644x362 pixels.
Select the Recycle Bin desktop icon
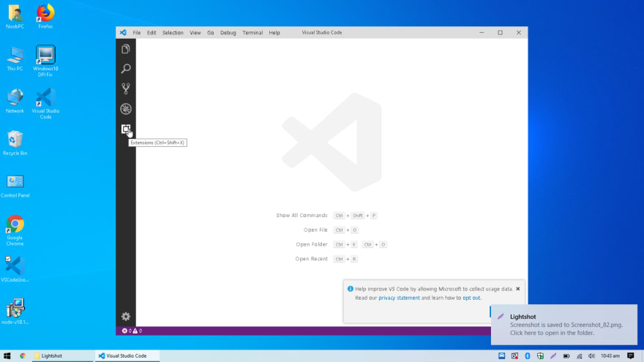[x=15, y=143]
